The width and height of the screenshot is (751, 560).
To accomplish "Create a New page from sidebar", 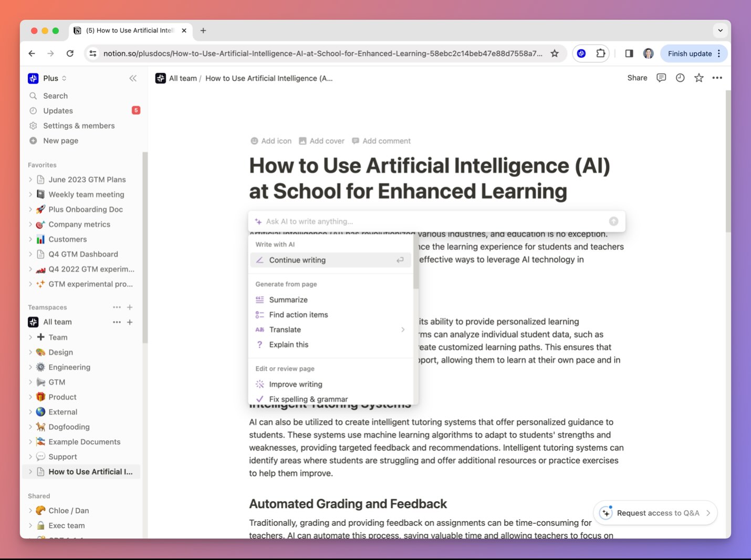I will coord(60,141).
